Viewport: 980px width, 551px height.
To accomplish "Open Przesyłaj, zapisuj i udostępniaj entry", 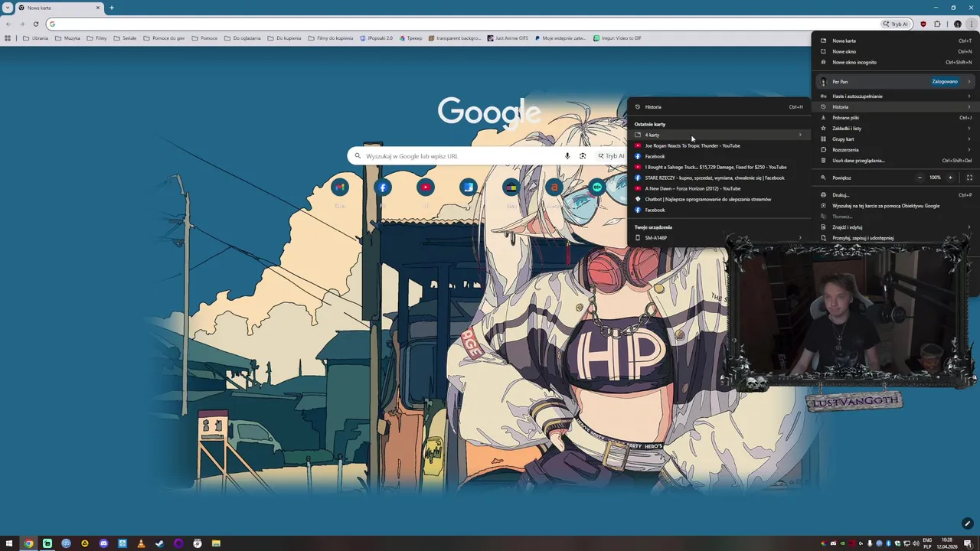I will pos(895,238).
